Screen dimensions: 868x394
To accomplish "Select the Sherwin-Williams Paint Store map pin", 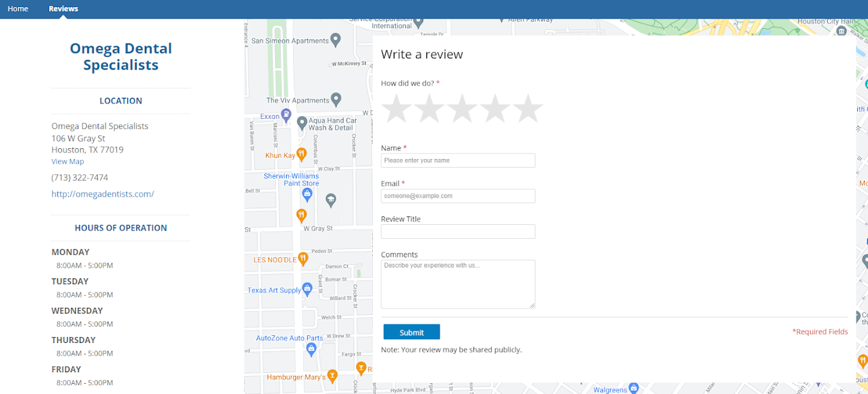I will point(307,193).
